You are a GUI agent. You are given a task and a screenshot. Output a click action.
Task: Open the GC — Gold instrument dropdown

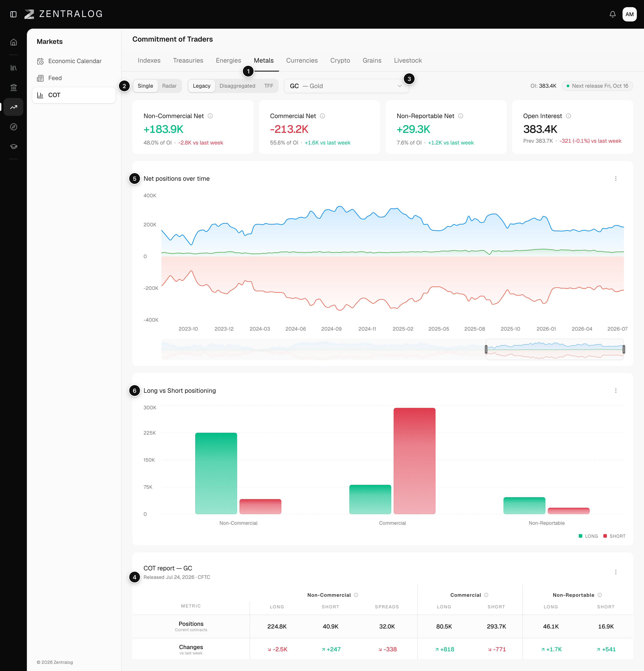(x=346, y=86)
